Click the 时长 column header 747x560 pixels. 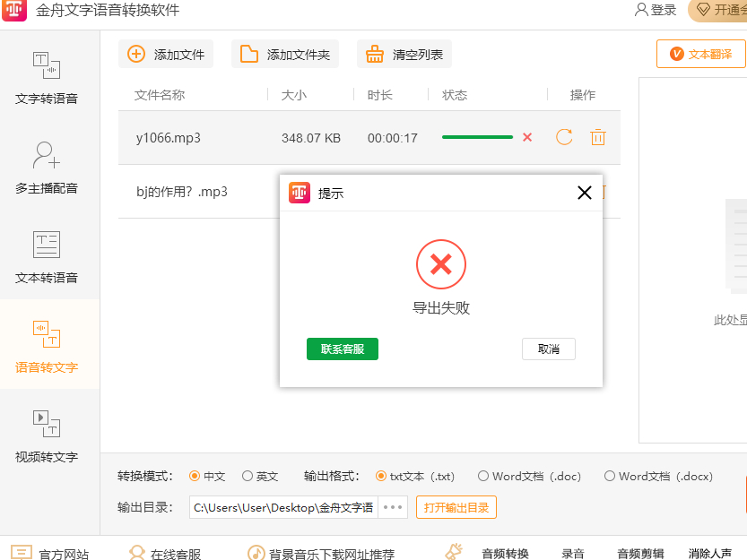[x=379, y=95]
